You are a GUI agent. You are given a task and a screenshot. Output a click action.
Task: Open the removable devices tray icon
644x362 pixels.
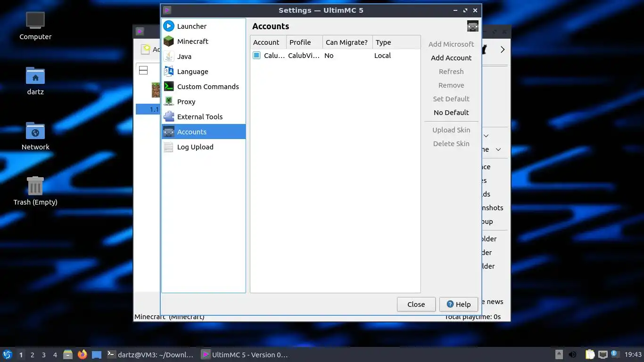559,354
